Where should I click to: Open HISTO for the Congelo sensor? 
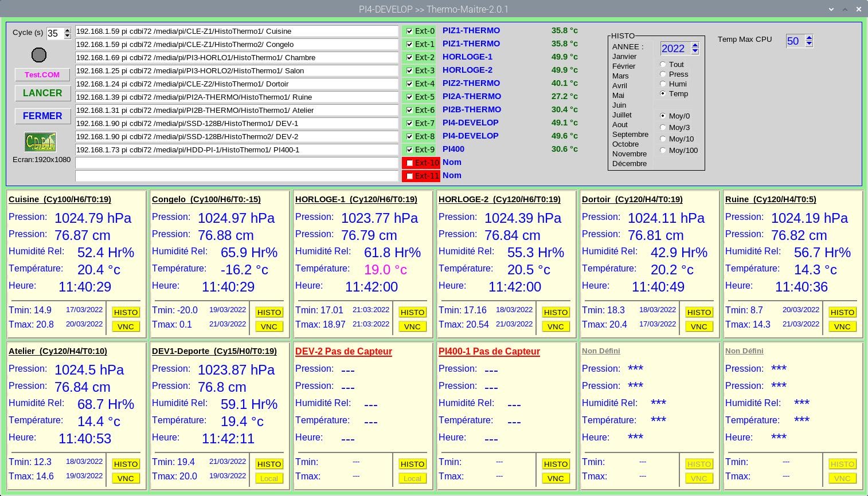coord(269,312)
